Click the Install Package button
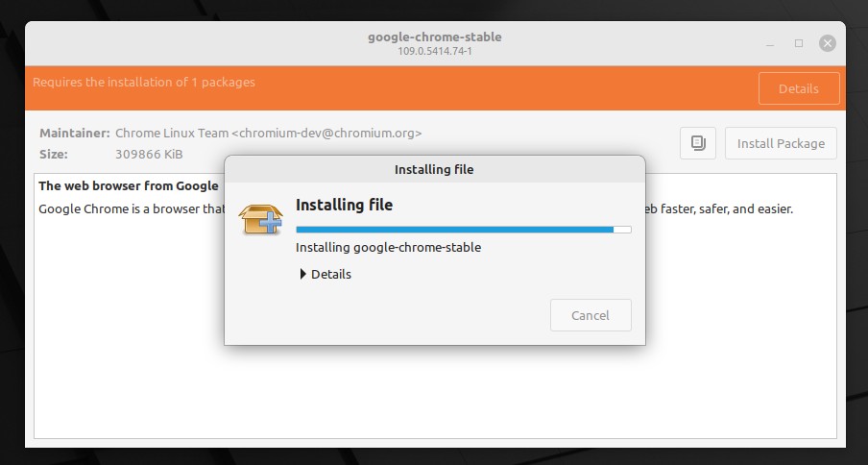 click(x=781, y=143)
